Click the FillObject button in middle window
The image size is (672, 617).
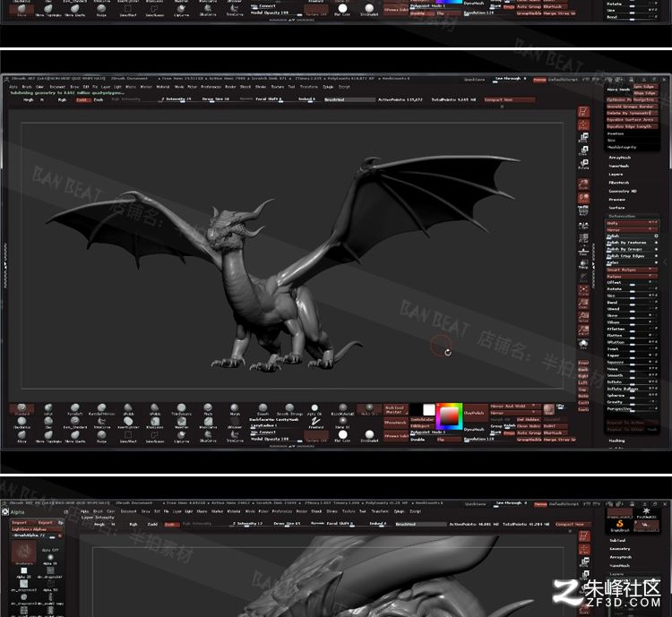click(x=423, y=426)
